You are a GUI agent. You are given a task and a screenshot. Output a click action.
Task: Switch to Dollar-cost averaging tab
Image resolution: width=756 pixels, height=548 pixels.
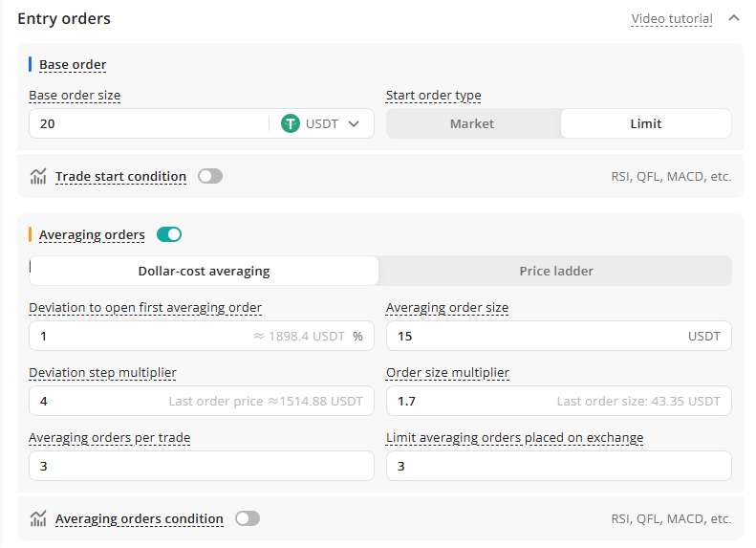click(204, 271)
